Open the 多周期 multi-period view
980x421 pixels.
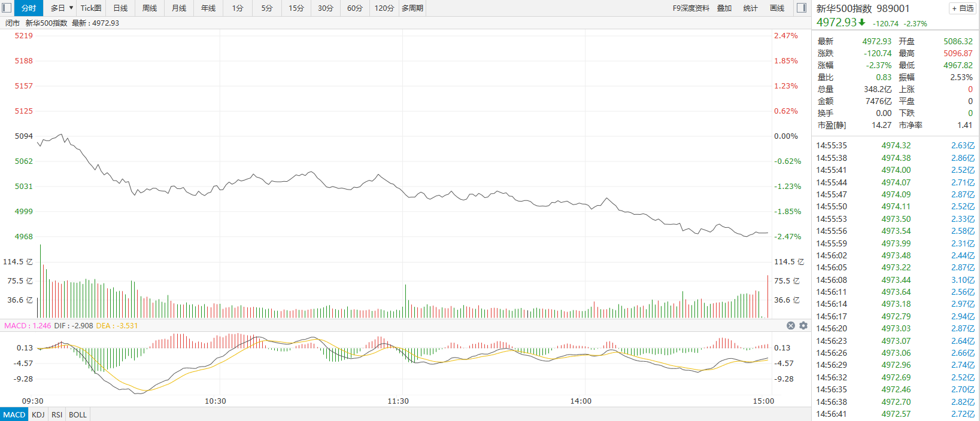[412, 8]
